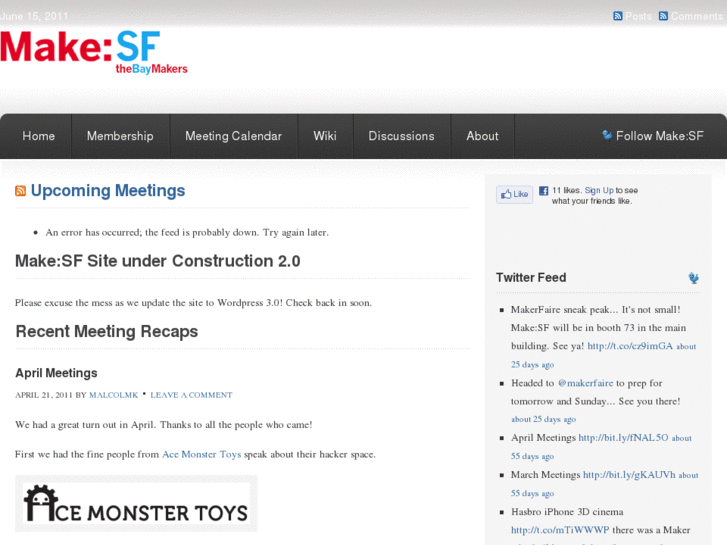The width and height of the screenshot is (727, 545).
Task: Click the Recent Meeting Recaps heading
Action: [107, 332]
